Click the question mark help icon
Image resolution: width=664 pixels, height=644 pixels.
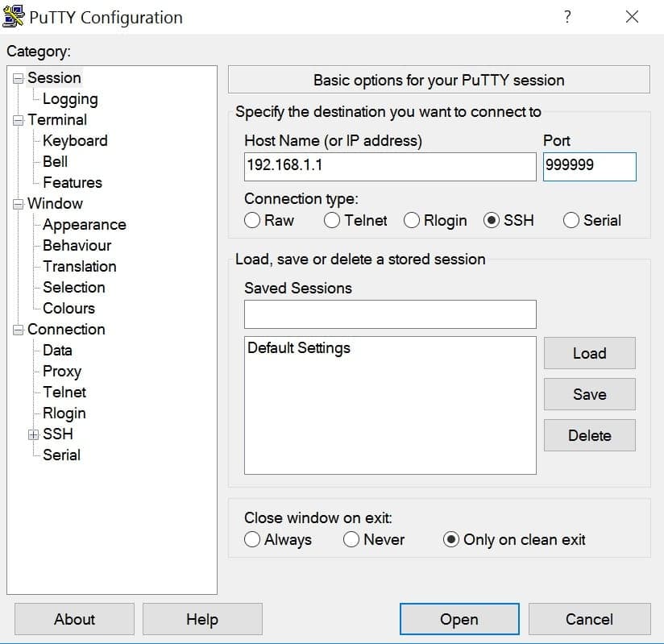point(566,16)
